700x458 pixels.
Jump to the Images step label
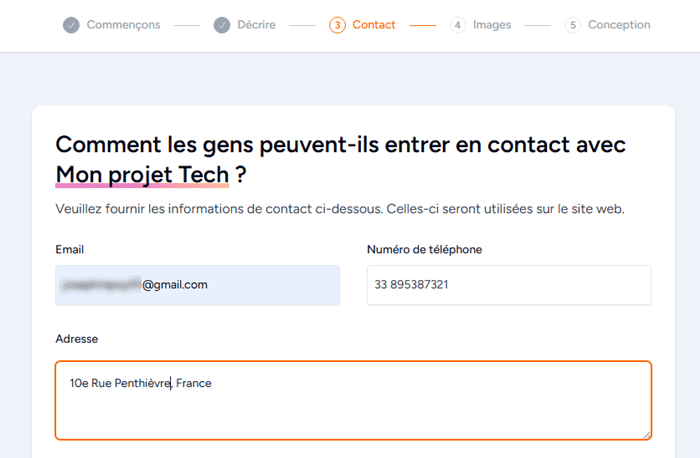[x=492, y=25]
